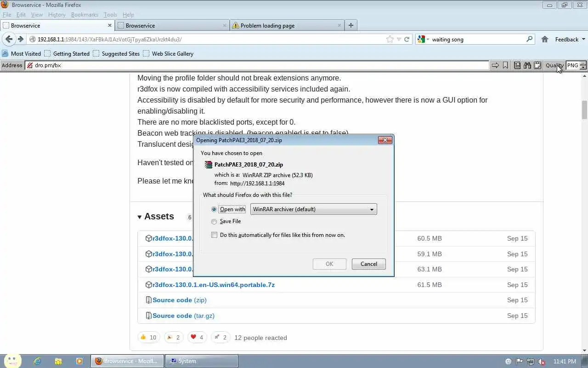
Task: Click Cancel in the download dialog
Action: point(368,264)
